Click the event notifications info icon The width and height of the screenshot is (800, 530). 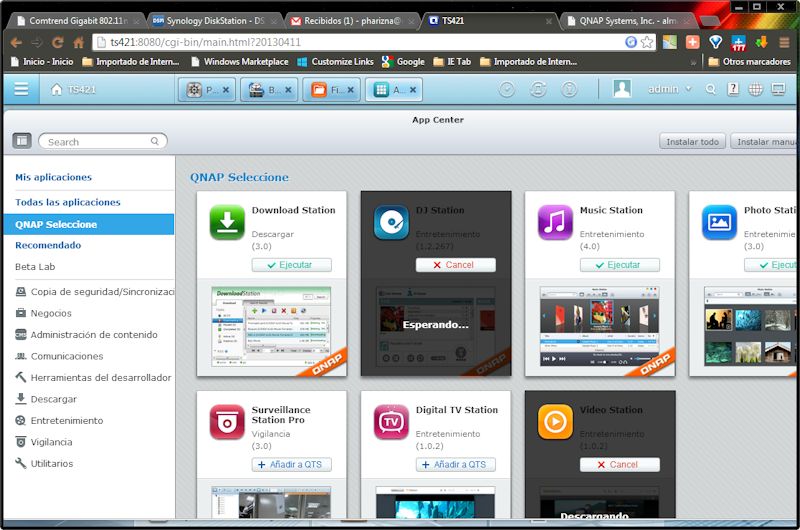coord(569,89)
